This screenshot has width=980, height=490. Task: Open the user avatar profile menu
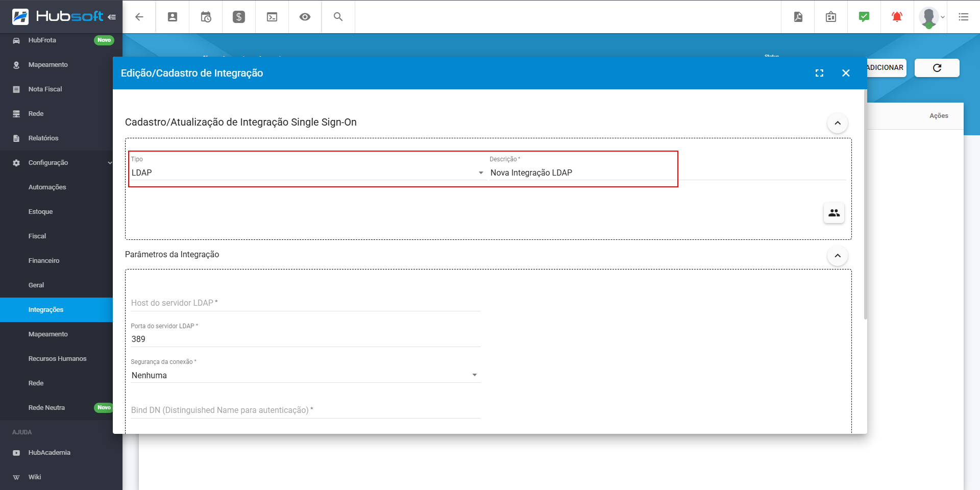(x=932, y=17)
